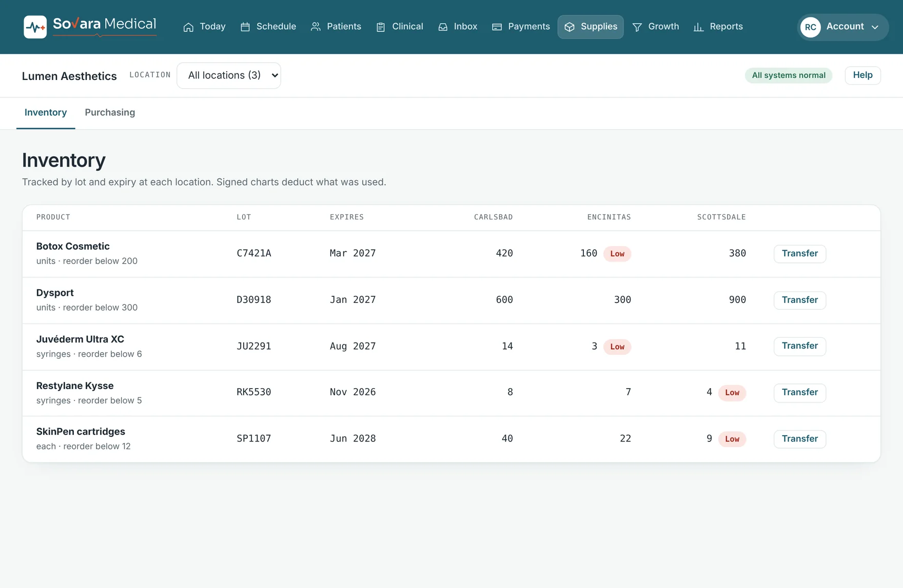This screenshot has height=588, width=903.
Task: Click the Reports bar chart icon
Action: click(698, 27)
